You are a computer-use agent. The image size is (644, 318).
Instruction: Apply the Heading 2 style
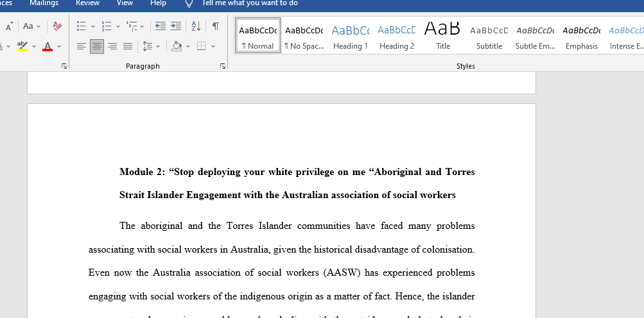tap(397, 35)
